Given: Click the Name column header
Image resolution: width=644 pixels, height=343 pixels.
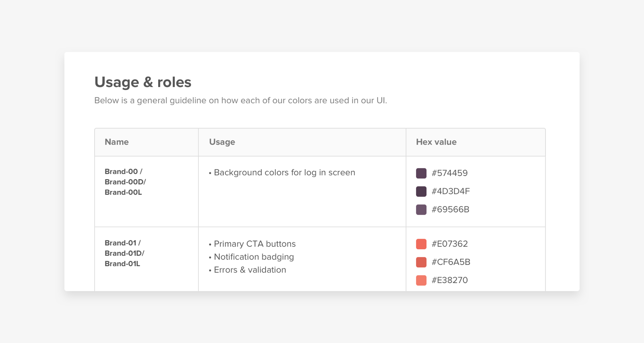Looking at the screenshot, I should click(x=117, y=142).
